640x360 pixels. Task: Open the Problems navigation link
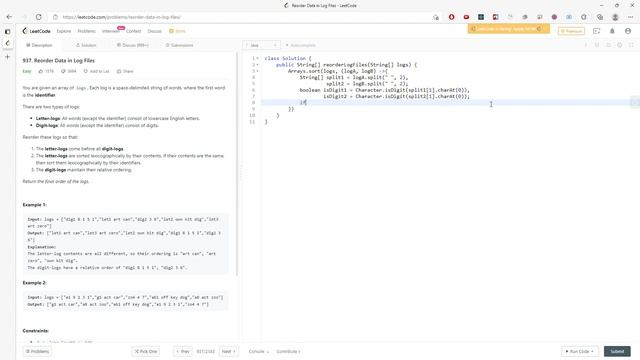[x=87, y=31]
